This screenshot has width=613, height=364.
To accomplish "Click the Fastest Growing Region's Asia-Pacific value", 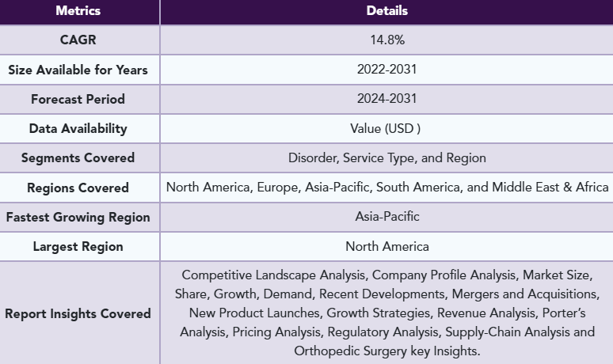I will [386, 216].
